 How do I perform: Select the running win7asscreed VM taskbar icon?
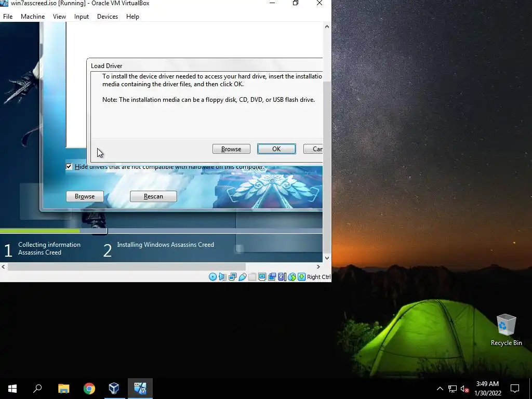click(x=140, y=389)
